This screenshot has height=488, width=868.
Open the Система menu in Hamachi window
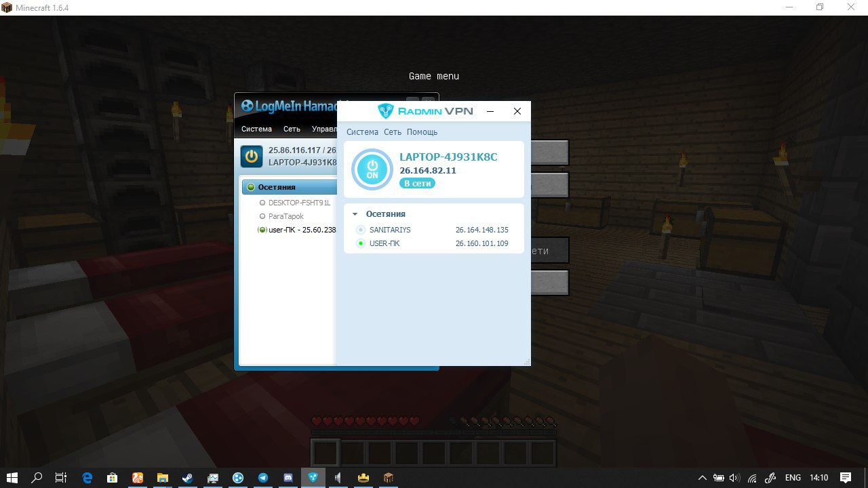tap(256, 129)
